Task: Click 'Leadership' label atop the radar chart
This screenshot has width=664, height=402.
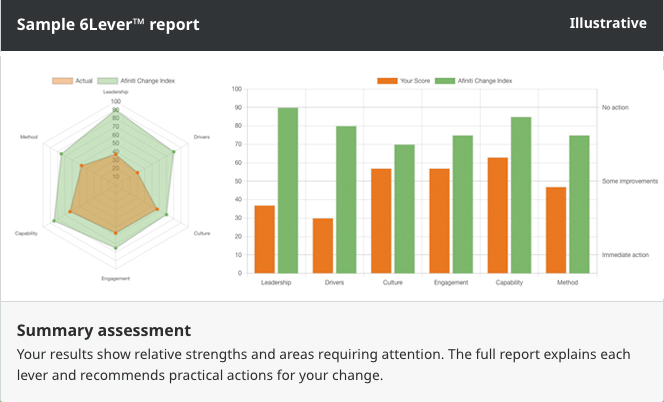Action: tap(116, 92)
